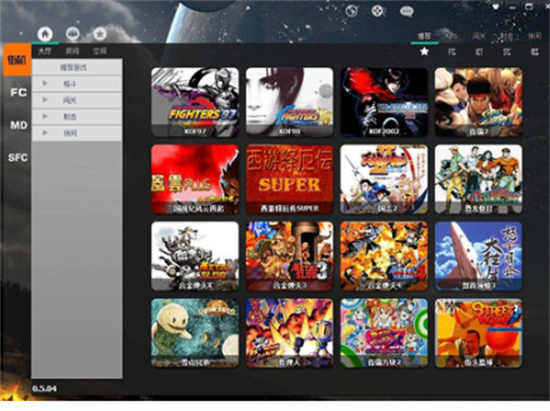Choose FC filter beside the star icon
550x411 pixels.
(x=452, y=52)
